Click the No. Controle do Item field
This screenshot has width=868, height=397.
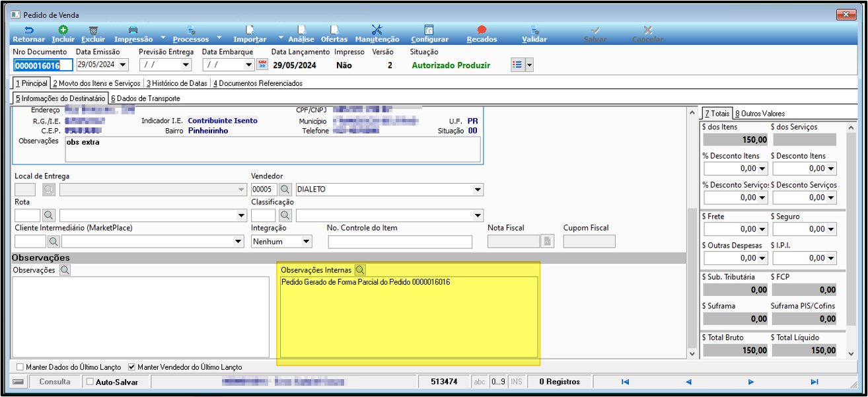tap(400, 241)
